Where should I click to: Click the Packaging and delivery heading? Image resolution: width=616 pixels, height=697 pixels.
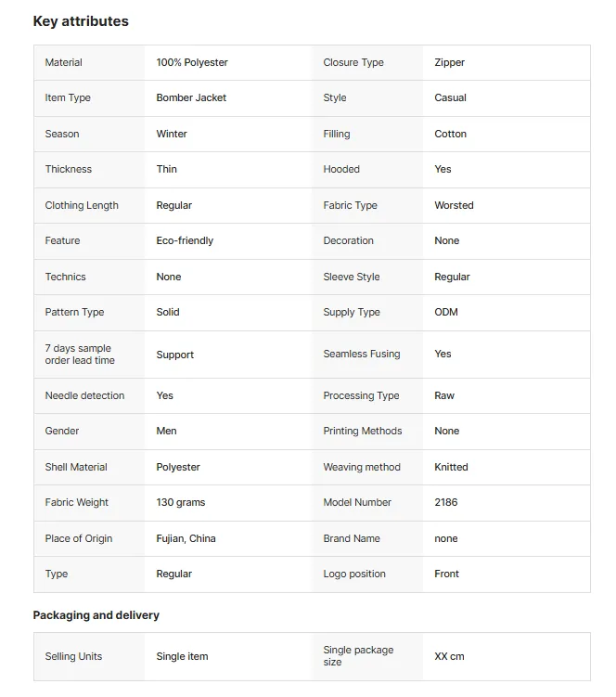[x=96, y=615]
